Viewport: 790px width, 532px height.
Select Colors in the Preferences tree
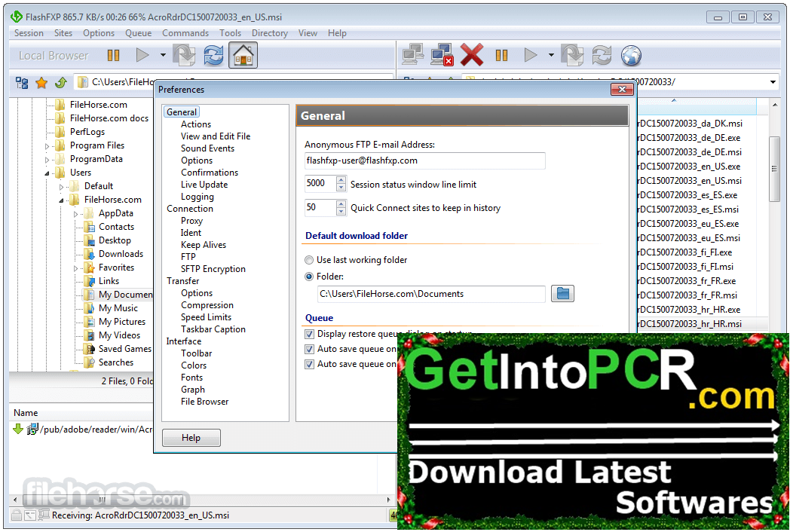(194, 365)
